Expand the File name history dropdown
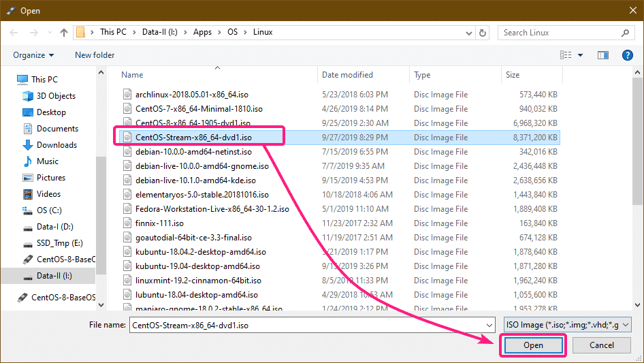The width and height of the screenshot is (644, 363). point(487,326)
